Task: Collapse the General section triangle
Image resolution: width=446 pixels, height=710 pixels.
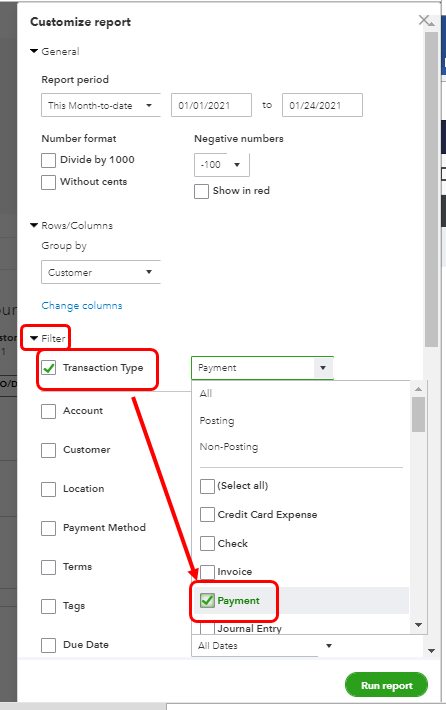Action: click(x=34, y=51)
